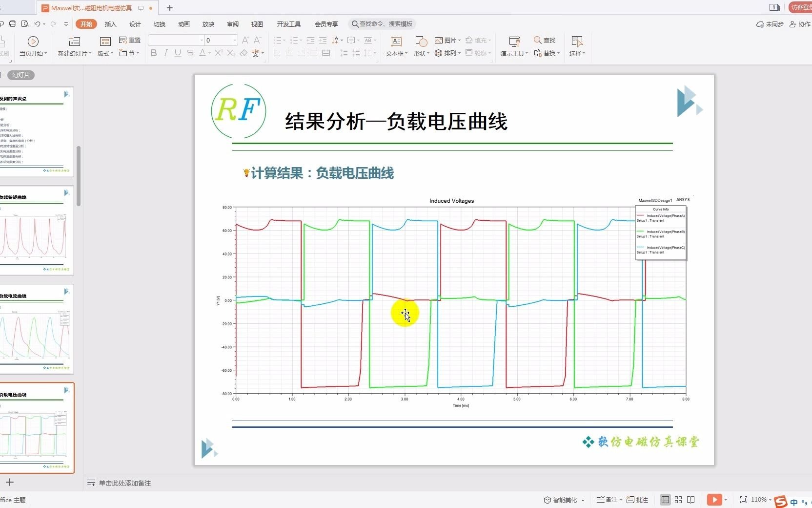
Task: Click the outline (轮廓) color button
Action: [478, 53]
